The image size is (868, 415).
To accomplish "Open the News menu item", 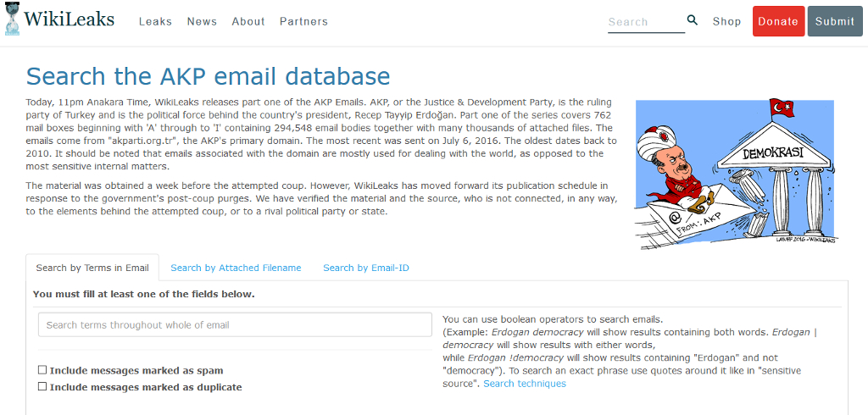I will click(x=202, y=21).
